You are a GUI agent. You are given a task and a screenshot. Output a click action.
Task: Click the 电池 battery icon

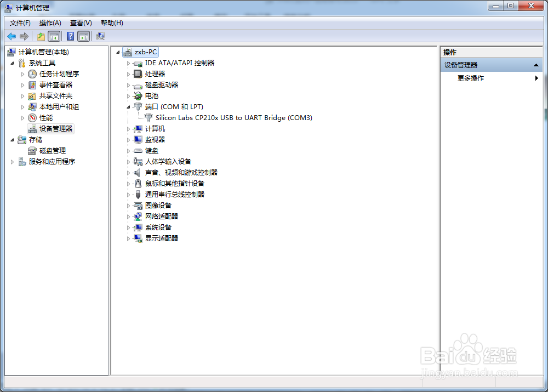[x=138, y=96]
